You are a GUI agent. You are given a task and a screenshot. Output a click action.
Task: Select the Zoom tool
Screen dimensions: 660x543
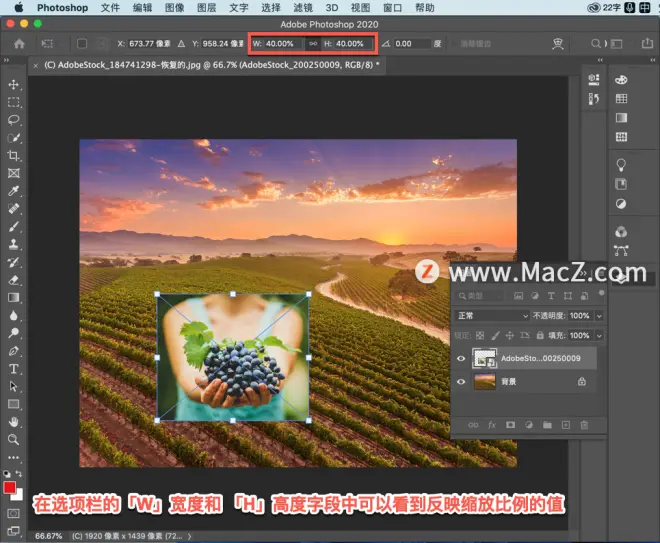[13, 439]
